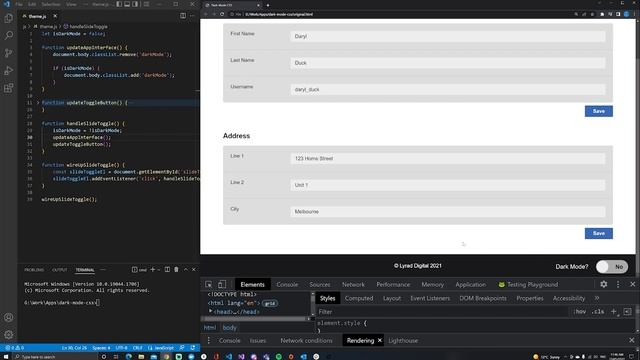Open Microsoft Edge from the taskbar
This screenshot has width=640, height=360.
(x=129, y=356)
